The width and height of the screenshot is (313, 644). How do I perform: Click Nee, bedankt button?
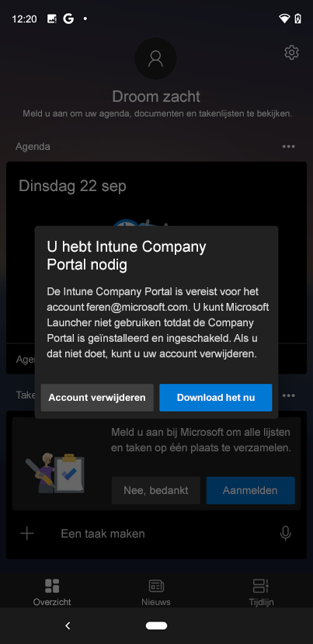(x=155, y=490)
